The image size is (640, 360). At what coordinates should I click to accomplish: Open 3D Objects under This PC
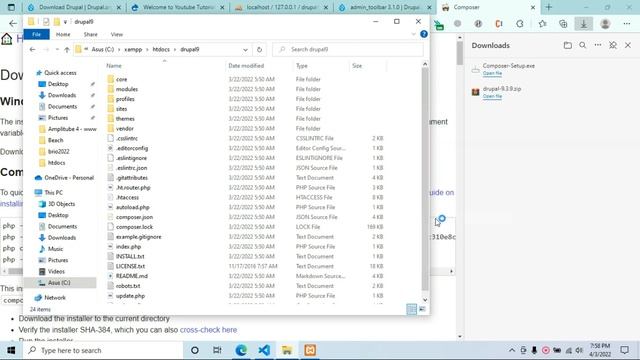coord(61,204)
